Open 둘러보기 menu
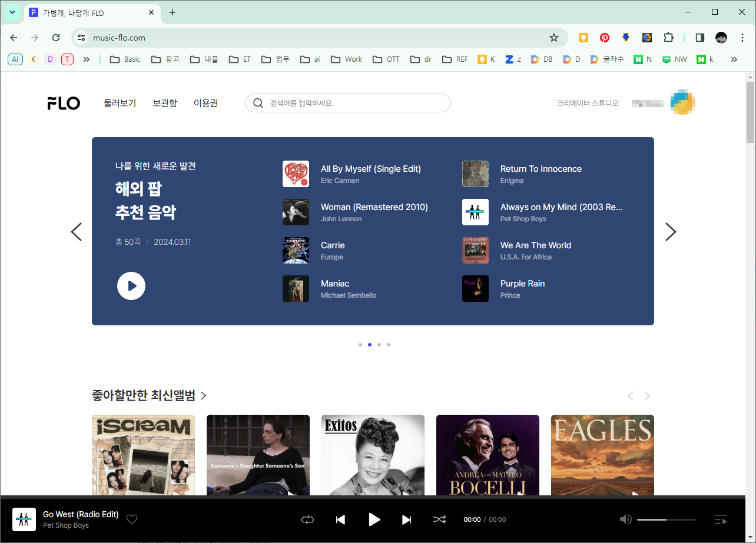Viewport: 756px width, 543px height. pos(120,103)
